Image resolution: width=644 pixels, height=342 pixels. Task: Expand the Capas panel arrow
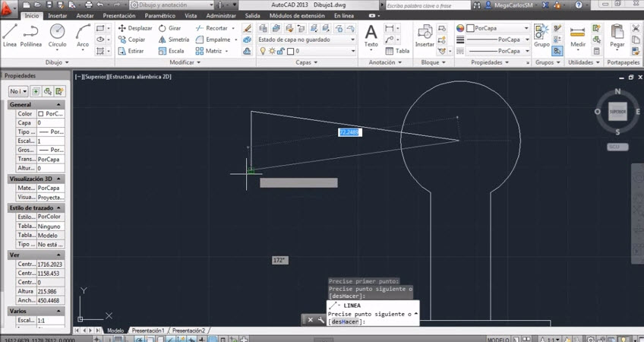coord(316,62)
